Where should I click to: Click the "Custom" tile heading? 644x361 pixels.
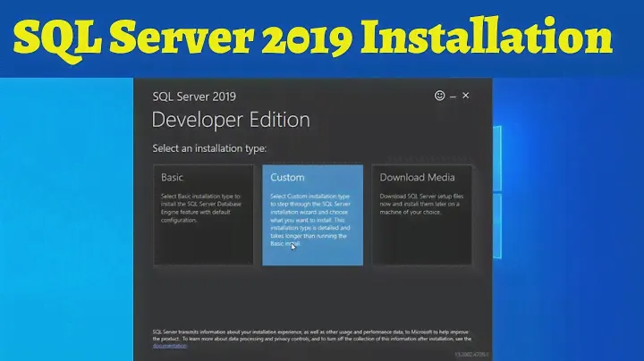[x=287, y=178]
